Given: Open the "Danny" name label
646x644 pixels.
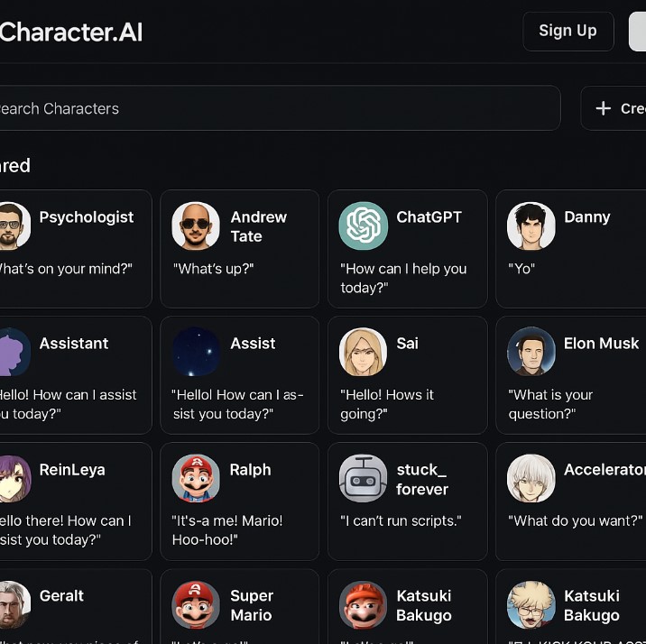Looking at the screenshot, I should coord(587,217).
